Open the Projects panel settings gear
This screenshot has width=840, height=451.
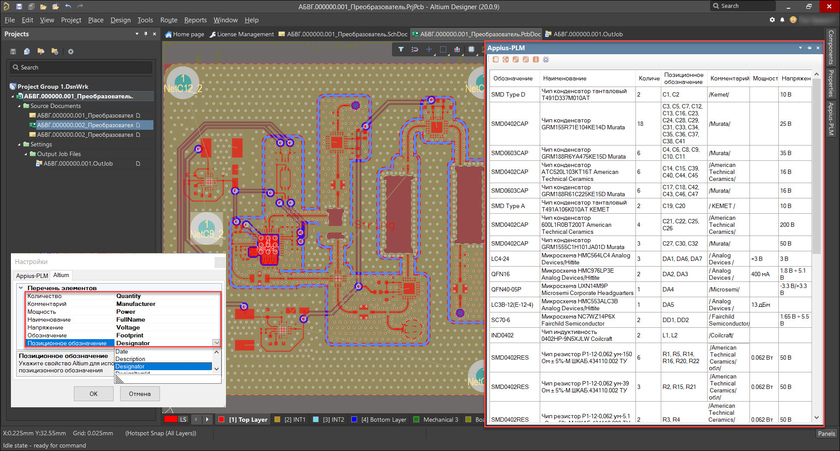tap(73, 51)
